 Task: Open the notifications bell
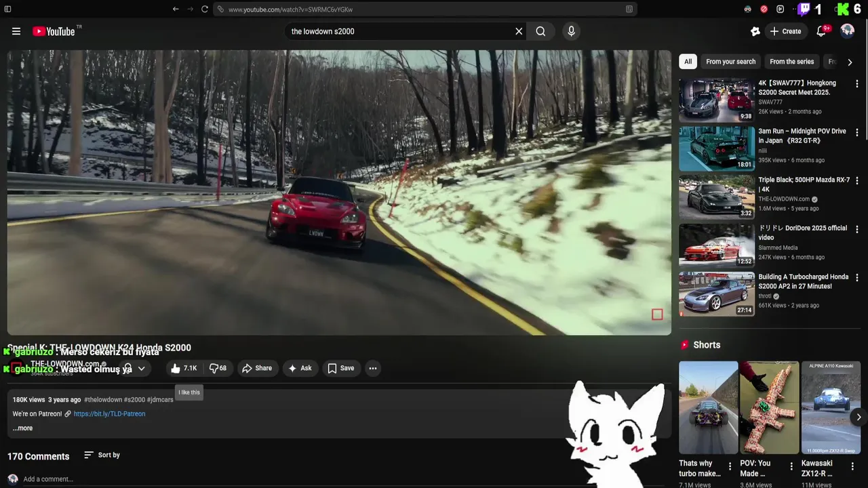coord(822,31)
